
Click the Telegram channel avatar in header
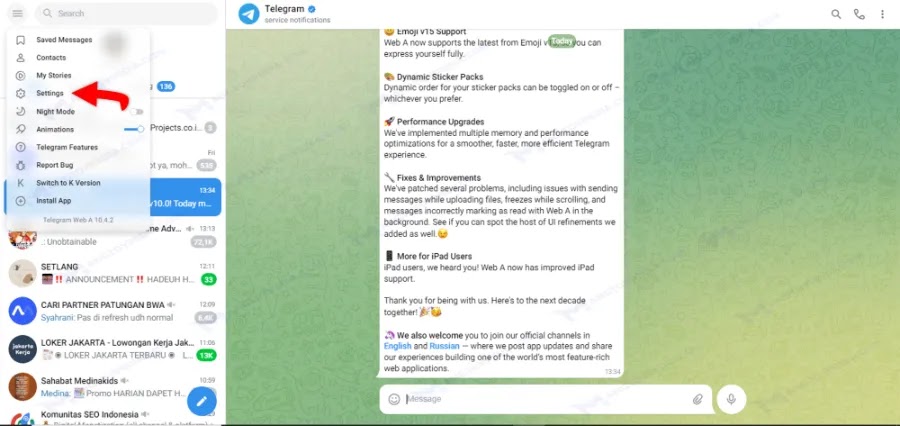click(249, 14)
